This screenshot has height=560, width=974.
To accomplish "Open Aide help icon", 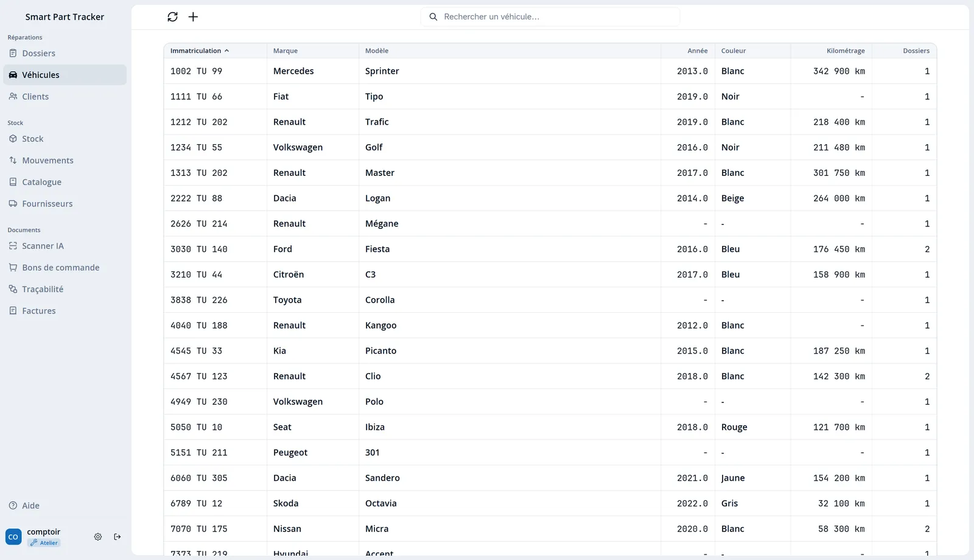I will 13,506.
